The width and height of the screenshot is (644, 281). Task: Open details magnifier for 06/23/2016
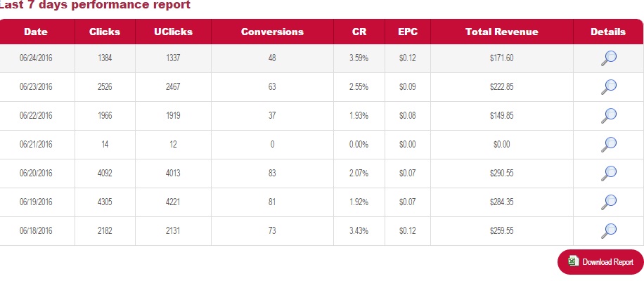pos(609,86)
